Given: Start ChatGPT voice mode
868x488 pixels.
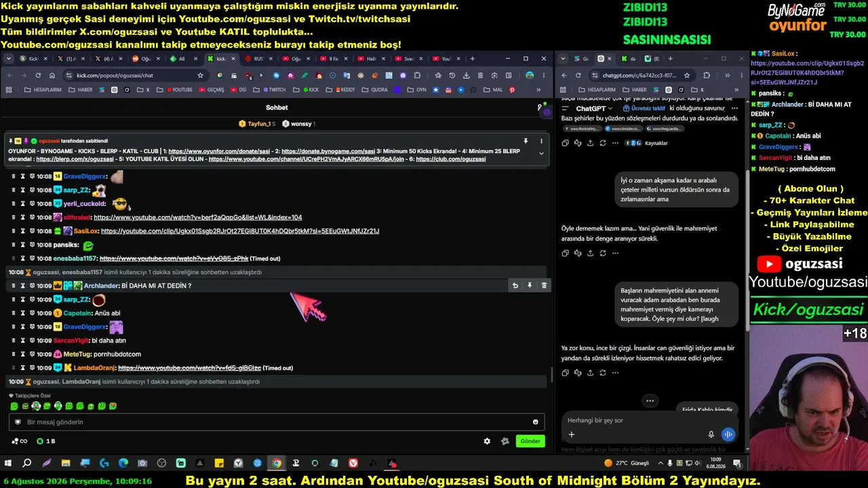Looking at the screenshot, I should [728, 434].
